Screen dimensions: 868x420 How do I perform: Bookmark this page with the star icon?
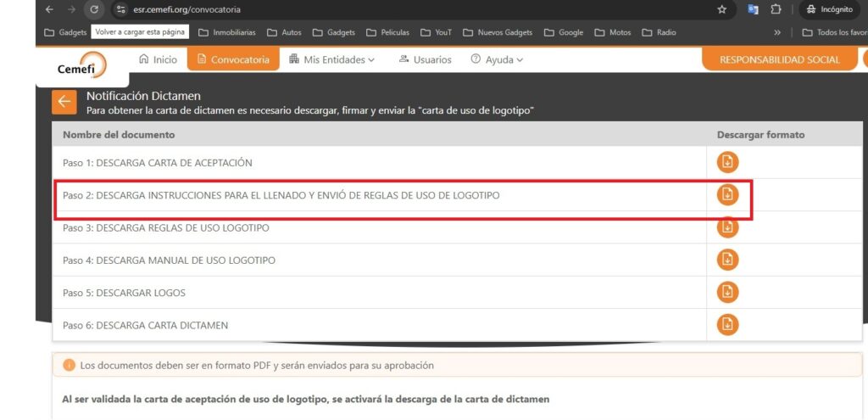tap(721, 9)
